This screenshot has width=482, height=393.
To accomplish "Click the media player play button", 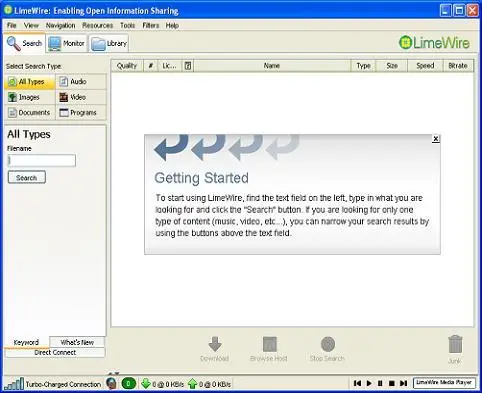I will click(369, 383).
